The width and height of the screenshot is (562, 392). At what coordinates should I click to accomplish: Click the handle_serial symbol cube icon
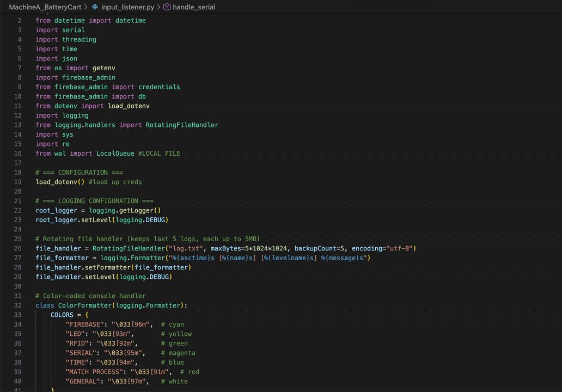pos(167,7)
